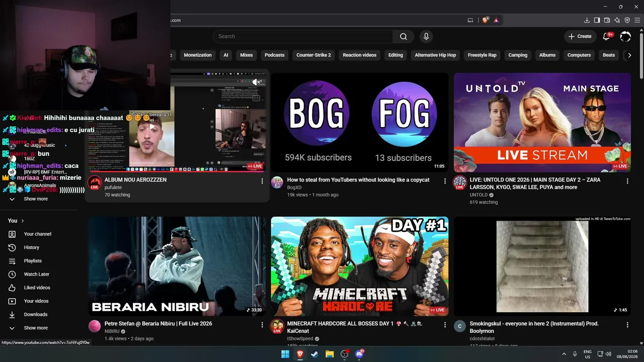Open the BogXD channel avatar
This screenshot has width=644, height=362.
(x=277, y=183)
